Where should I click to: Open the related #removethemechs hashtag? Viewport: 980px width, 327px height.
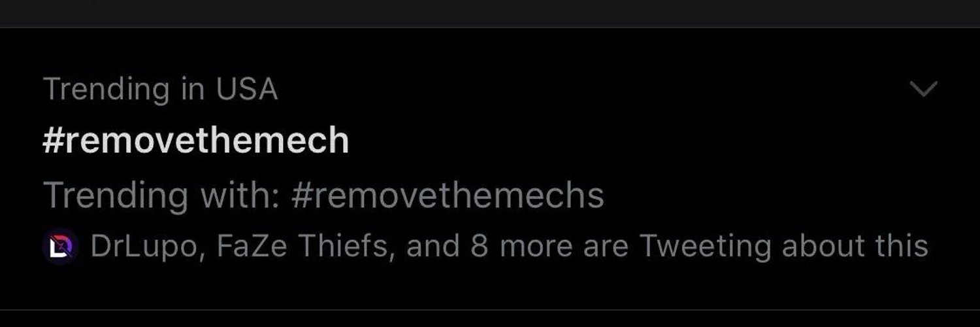(x=448, y=195)
